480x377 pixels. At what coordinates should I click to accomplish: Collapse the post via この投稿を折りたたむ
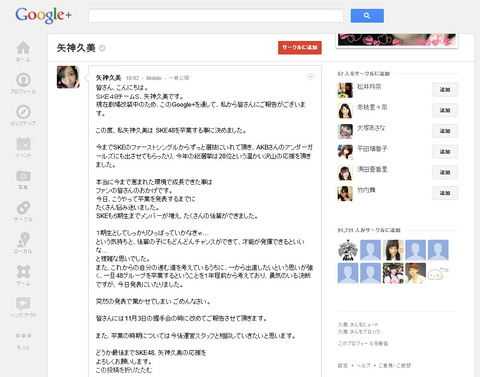click(124, 370)
